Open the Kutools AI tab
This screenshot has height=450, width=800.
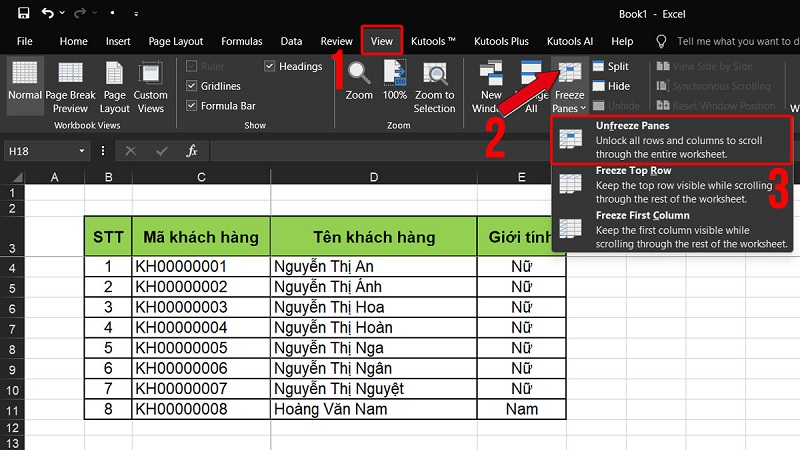pyautogui.click(x=570, y=41)
